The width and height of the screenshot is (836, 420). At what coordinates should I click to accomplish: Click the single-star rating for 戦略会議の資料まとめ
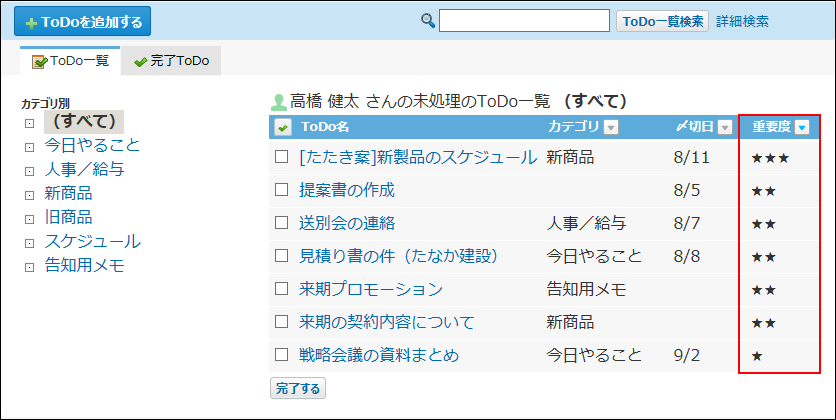pyautogui.click(x=757, y=356)
